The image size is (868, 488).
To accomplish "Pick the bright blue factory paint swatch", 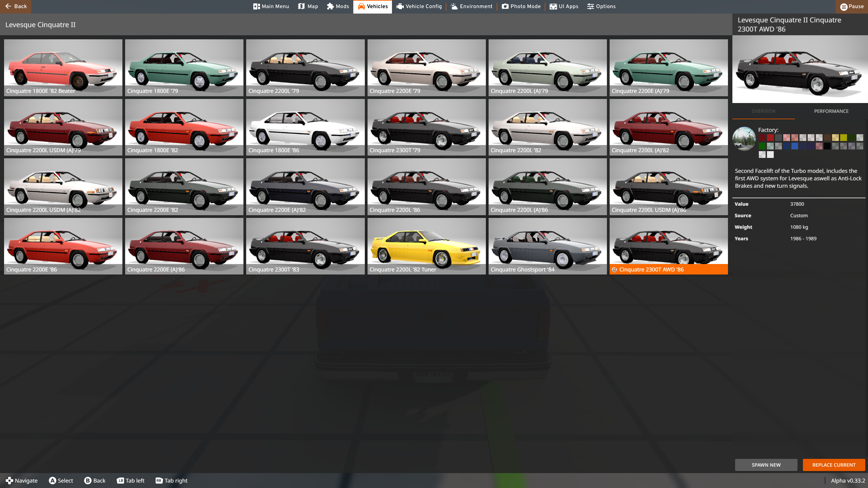I will (794, 146).
